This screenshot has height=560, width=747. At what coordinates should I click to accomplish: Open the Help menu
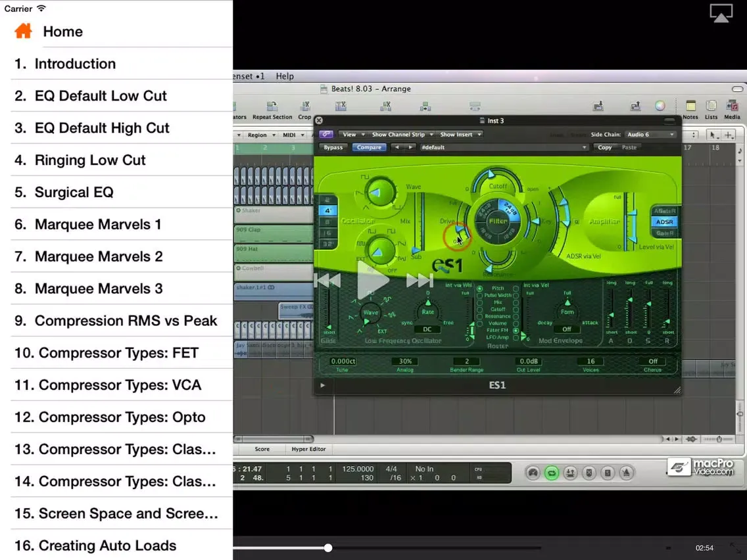285,76
